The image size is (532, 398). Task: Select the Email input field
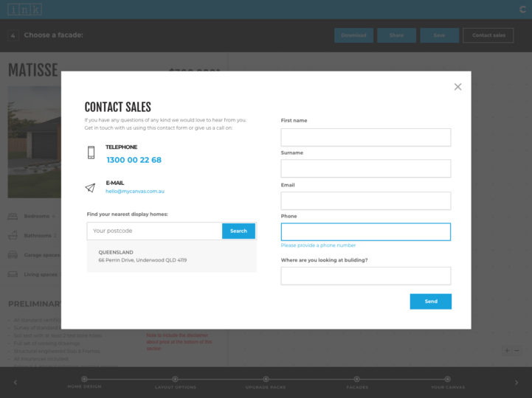point(365,200)
